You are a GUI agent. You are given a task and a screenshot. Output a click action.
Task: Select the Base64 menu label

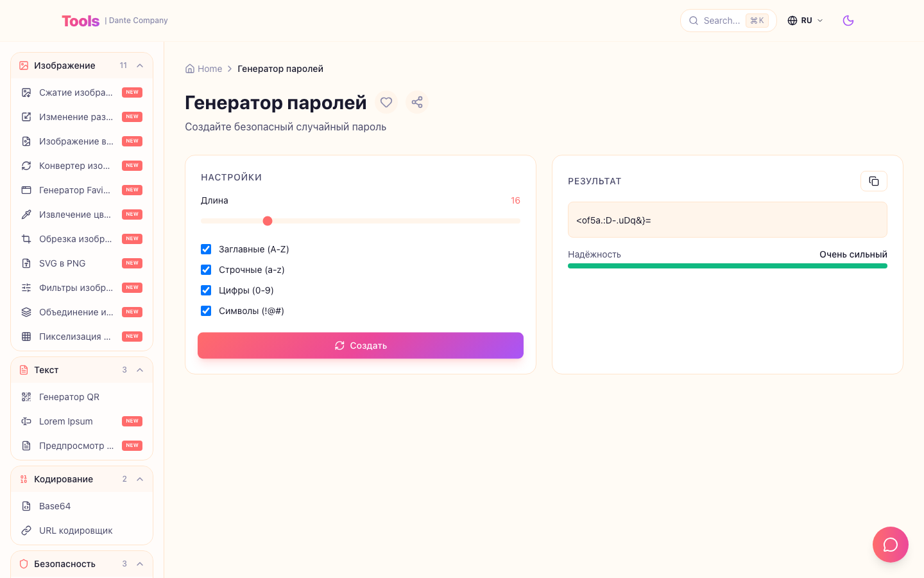click(x=55, y=506)
